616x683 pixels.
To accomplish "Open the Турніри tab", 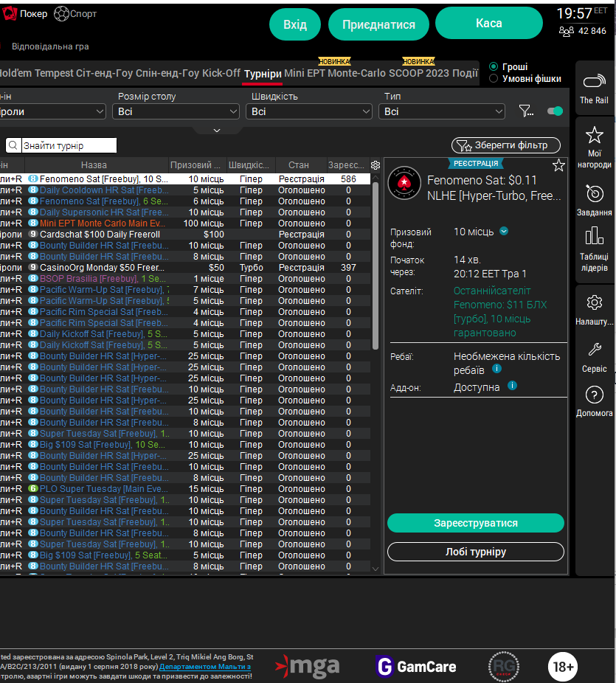I will [263, 74].
